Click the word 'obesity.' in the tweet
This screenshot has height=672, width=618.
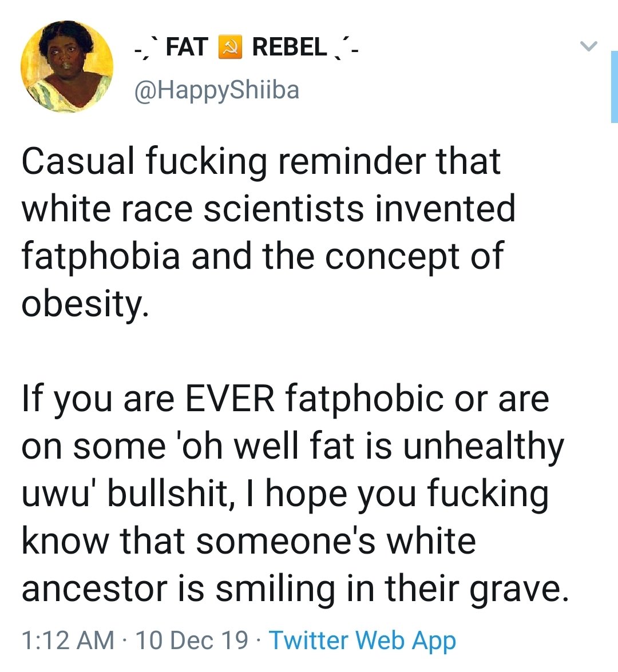[x=86, y=304]
